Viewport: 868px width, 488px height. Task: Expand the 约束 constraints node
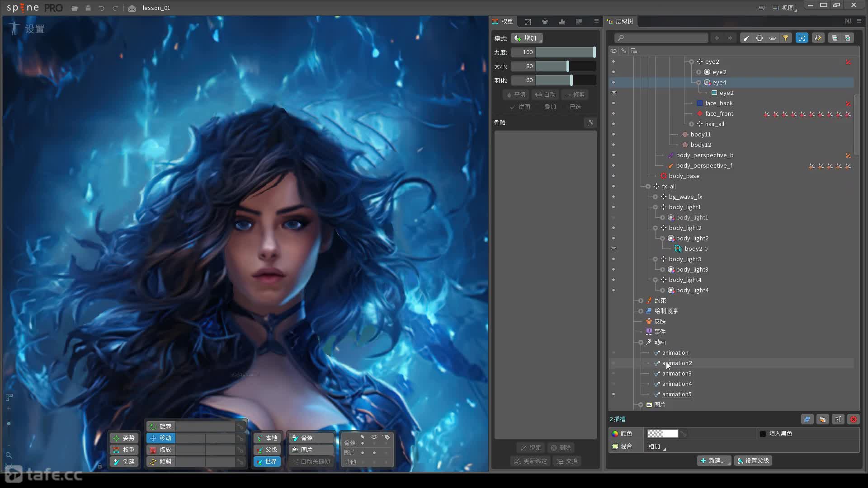(x=641, y=301)
